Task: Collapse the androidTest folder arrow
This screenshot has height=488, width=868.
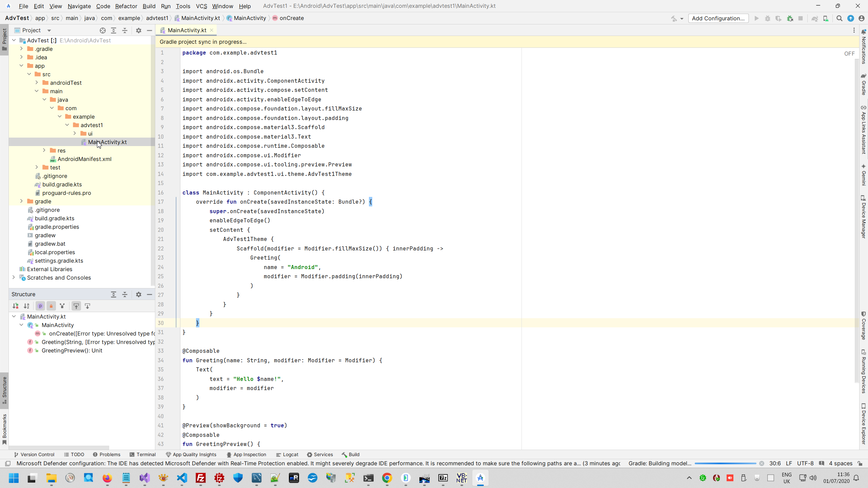Action: [37, 82]
